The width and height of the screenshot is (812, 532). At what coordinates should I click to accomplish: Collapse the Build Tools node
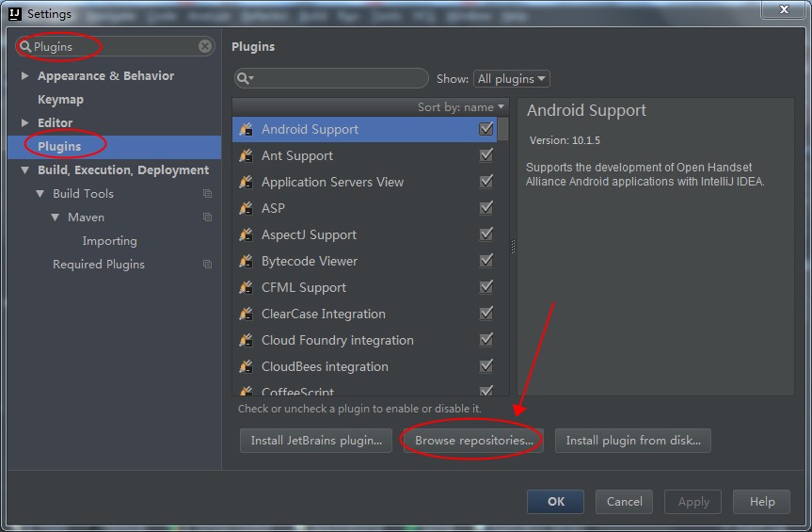pos(40,194)
